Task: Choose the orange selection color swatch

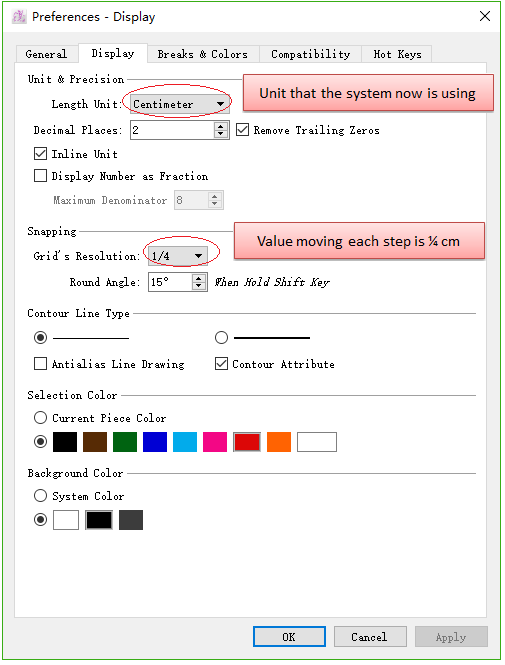Action: point(279,442)
